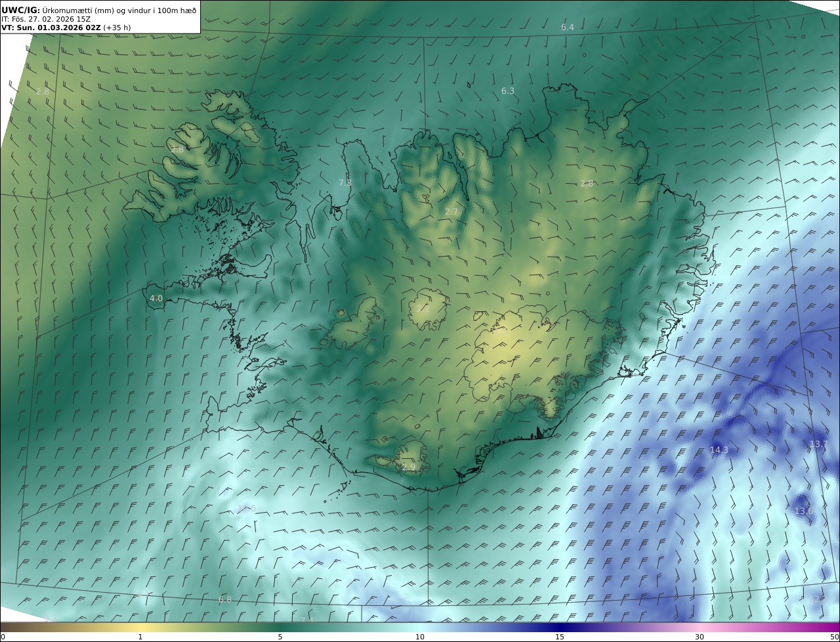The image size is (840, 642).
Task: Click the 2.9 value label on the glacier
Action: [x=409, y=467]
